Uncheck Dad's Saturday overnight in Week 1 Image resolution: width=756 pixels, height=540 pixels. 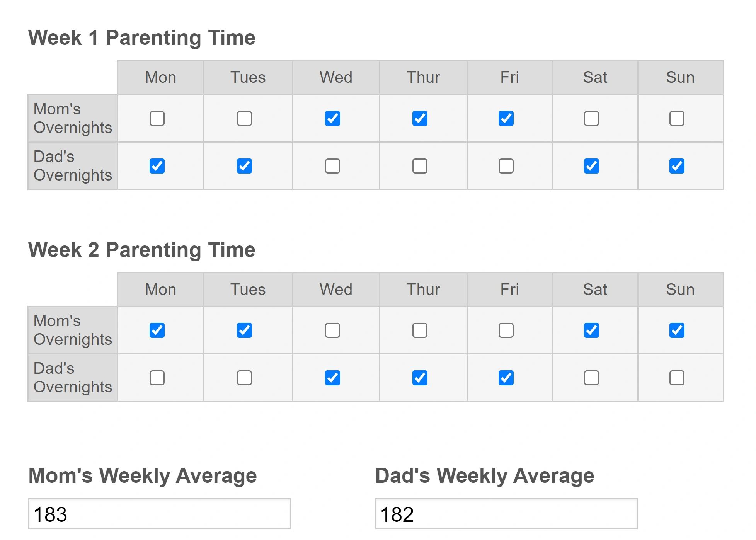coord(591,166)
